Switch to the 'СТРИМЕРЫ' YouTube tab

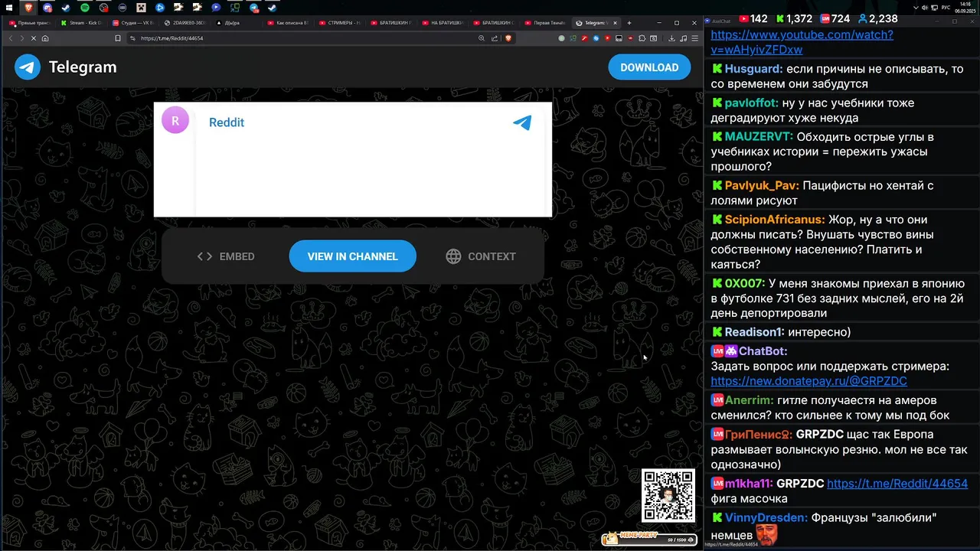tap(338, 23)
